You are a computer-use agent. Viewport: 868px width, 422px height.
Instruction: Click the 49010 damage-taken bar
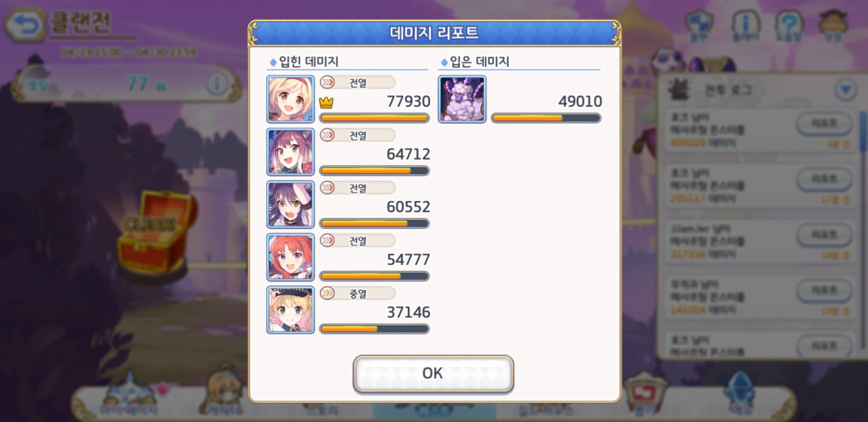point(546,118)
